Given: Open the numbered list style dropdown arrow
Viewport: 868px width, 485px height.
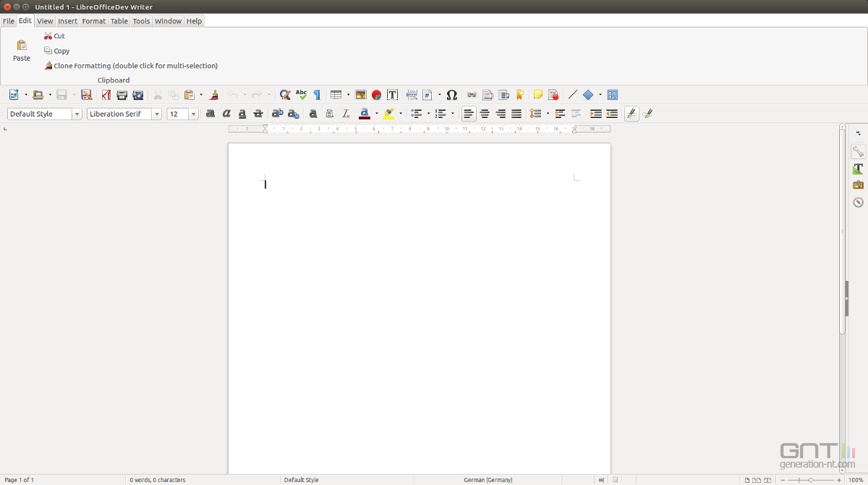Looking at the screenshot, I should 453,114.
